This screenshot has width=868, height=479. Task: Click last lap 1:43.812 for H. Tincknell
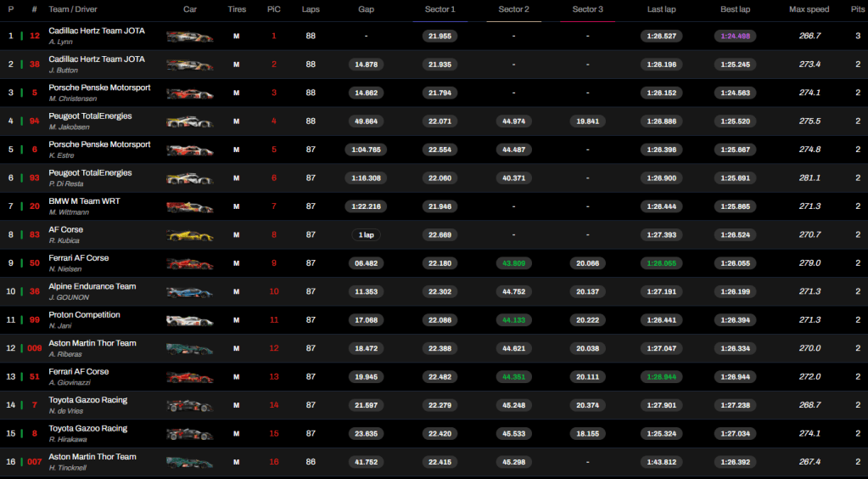pos(662,462)
